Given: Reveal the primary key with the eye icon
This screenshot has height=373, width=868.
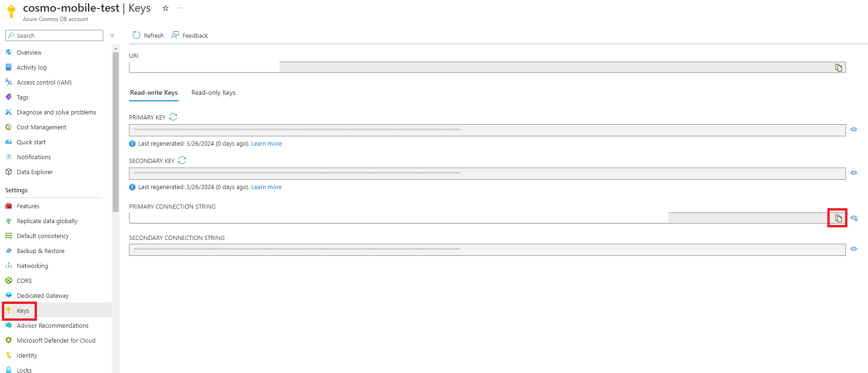Looking at the screenshot, I should (854, 130).
